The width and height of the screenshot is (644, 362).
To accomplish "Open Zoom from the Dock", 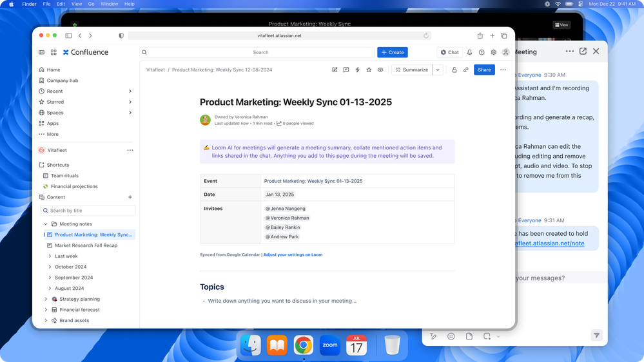I will (330, 345).
